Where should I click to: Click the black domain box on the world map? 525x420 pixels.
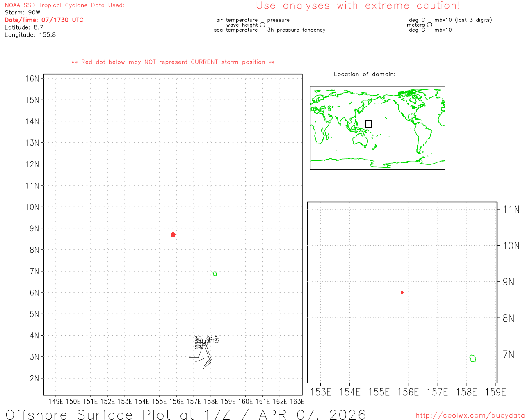tap(369, 124)
